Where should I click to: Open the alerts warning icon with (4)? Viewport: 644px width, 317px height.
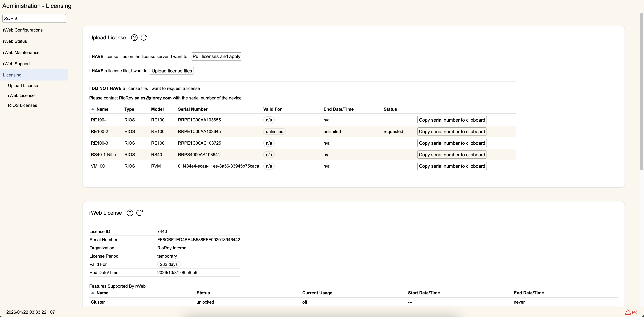[631, 312]
